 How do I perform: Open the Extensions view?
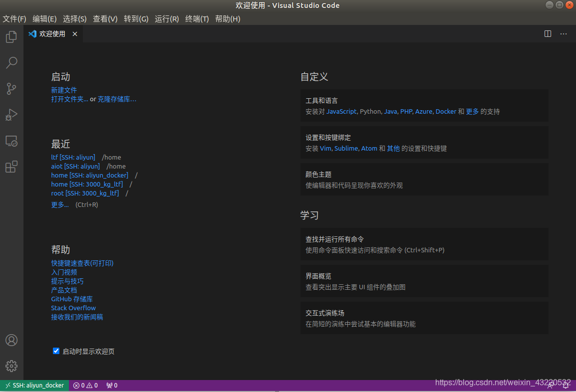point(11,167)
